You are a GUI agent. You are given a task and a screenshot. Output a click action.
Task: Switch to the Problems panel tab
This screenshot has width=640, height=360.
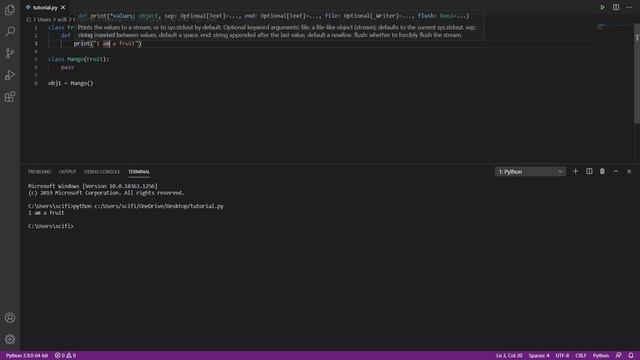click(39, 172)
